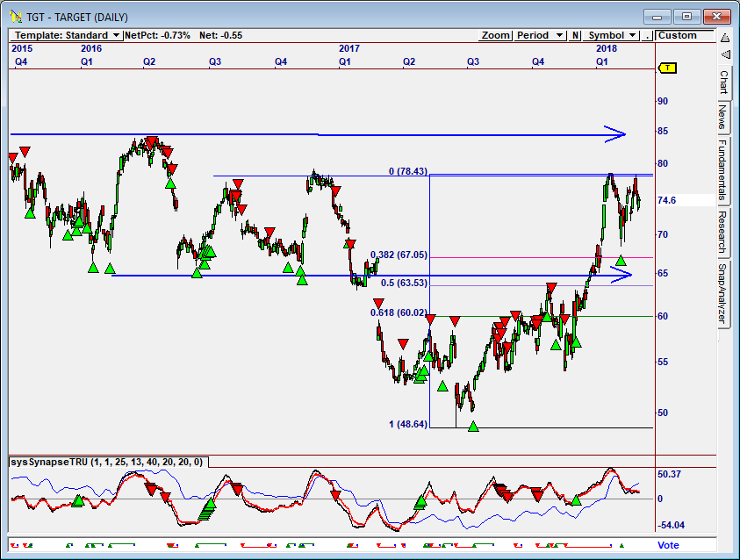This screenshot has width=740, height=560.
Task: Click rightmost green arrow in sysSynapseTRU pane
Action: coord(576,500)
